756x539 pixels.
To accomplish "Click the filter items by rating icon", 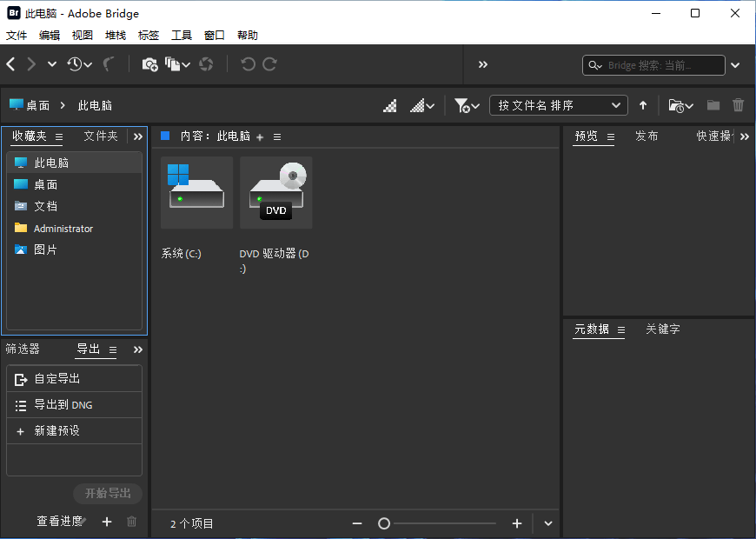I will pos(463,105).
